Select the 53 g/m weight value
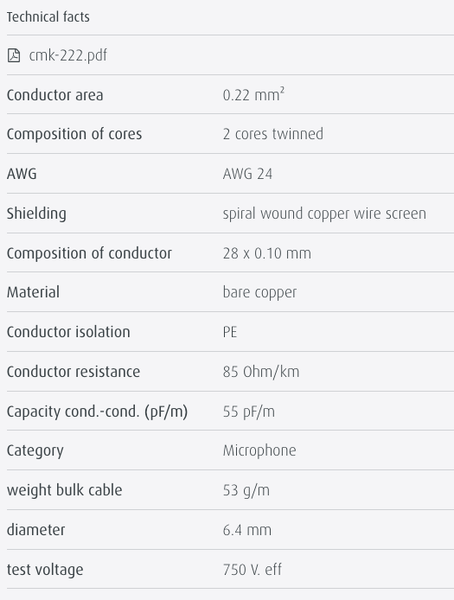The image size is (454, 600). [246, 491]
